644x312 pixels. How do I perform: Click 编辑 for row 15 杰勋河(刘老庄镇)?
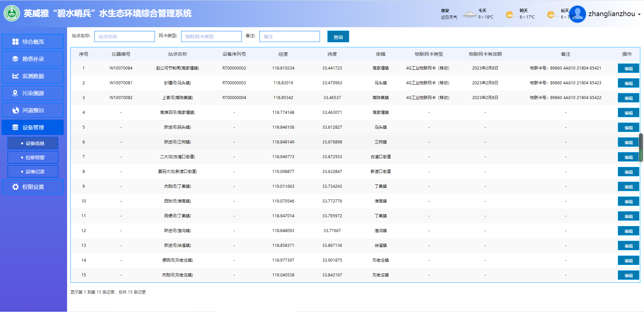click(x=628, y=275)
